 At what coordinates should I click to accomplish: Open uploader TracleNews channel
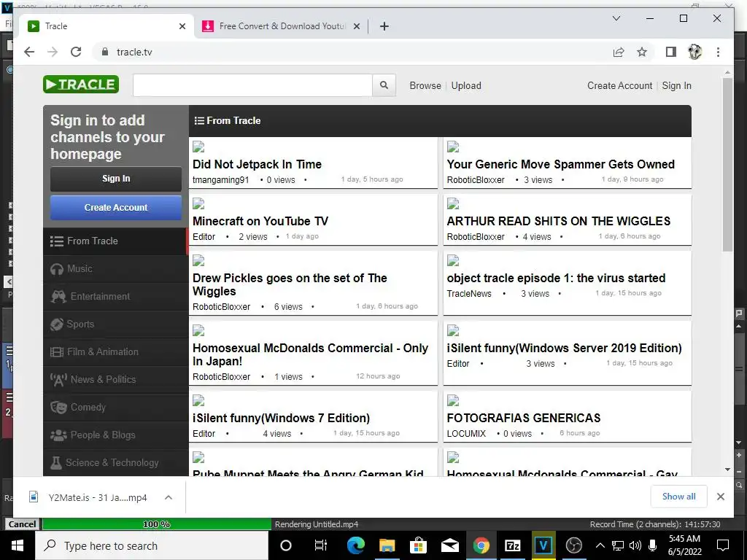(469, 293)
